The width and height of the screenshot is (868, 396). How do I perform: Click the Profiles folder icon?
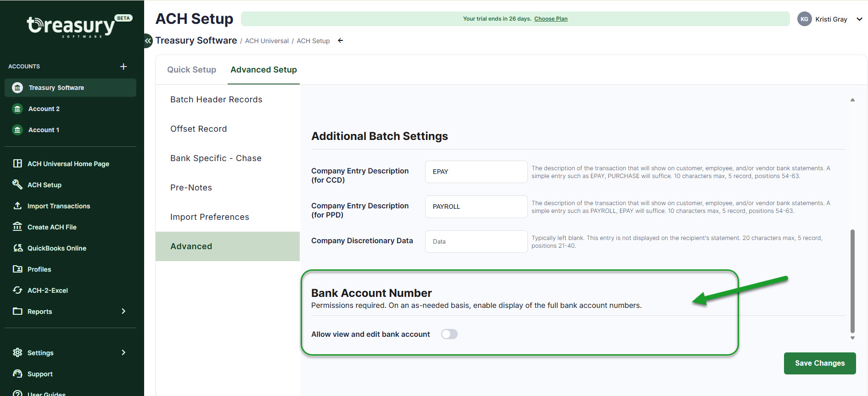click(17, 269)
